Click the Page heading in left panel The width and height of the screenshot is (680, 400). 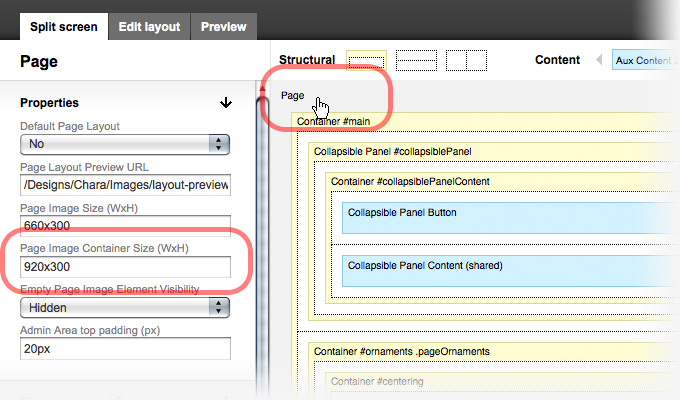coord(39,62)
